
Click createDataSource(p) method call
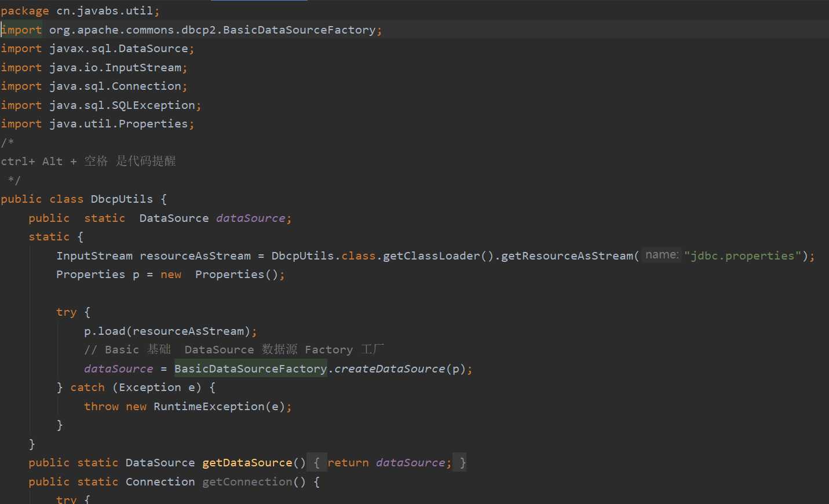point(400,368)
